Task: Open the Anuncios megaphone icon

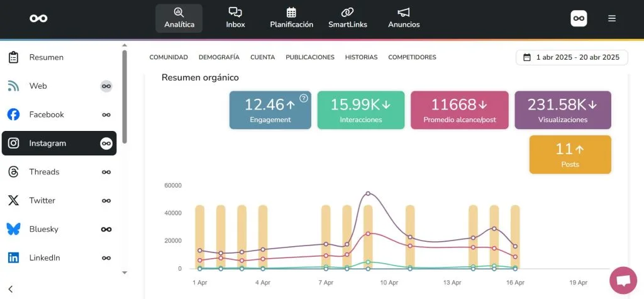Action: point(404,13)
